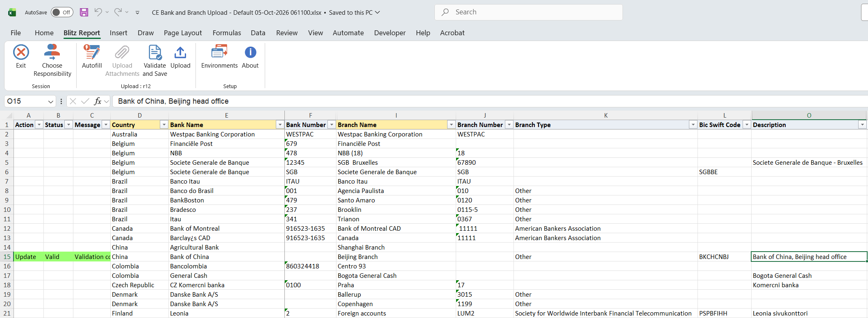Open the Bic Swift Code filter dropdown
This screenshot has height=318, width=868.
747,125
